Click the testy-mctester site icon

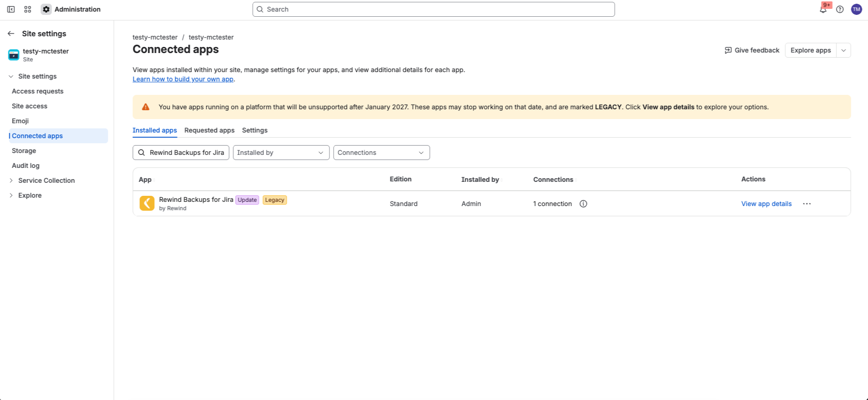click(13, 55)
